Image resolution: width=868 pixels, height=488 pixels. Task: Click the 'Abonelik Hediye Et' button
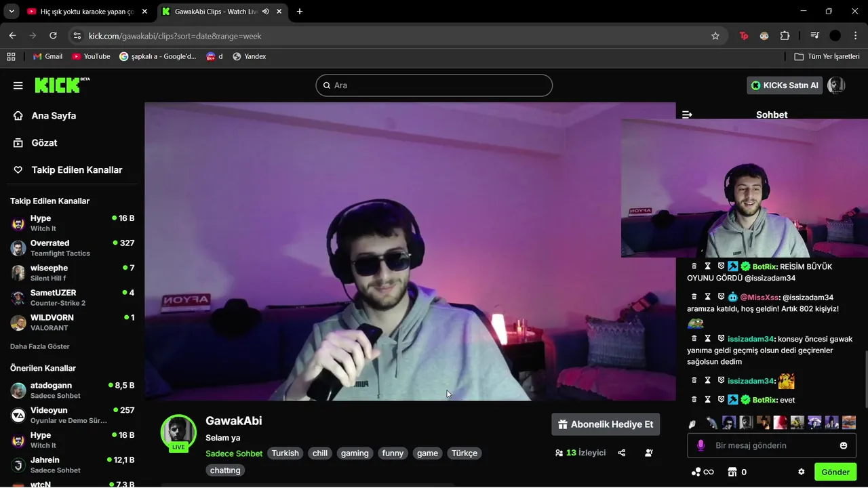coord(606,424)
